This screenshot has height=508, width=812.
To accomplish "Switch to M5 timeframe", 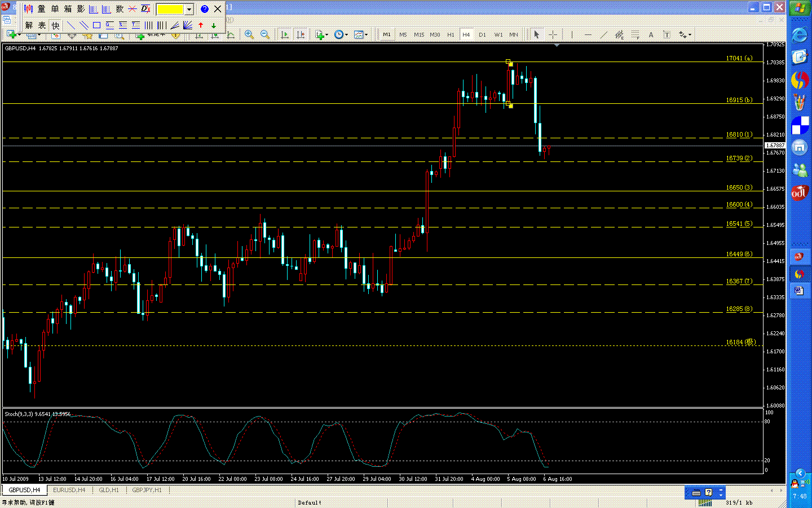I will click(x=403, y=34).
